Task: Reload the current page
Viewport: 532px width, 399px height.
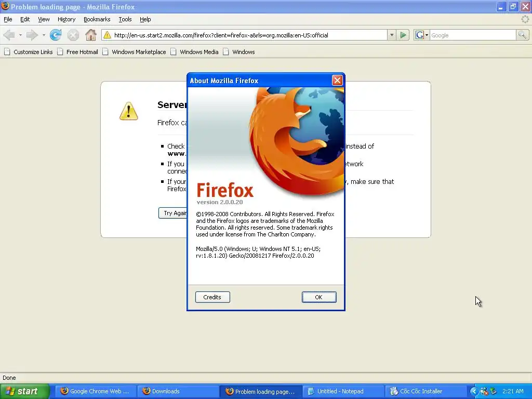Action: point(55,35)
